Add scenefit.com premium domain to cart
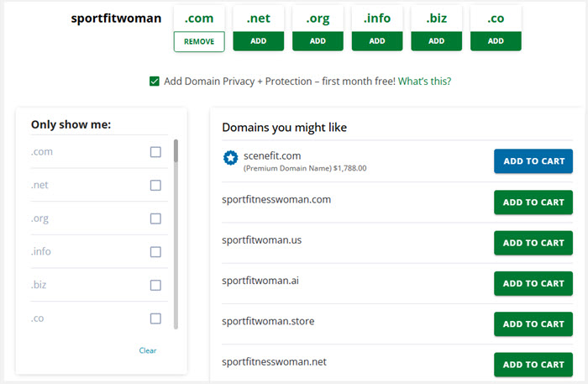This screenshot has width=588, height=384. point(533,161)
